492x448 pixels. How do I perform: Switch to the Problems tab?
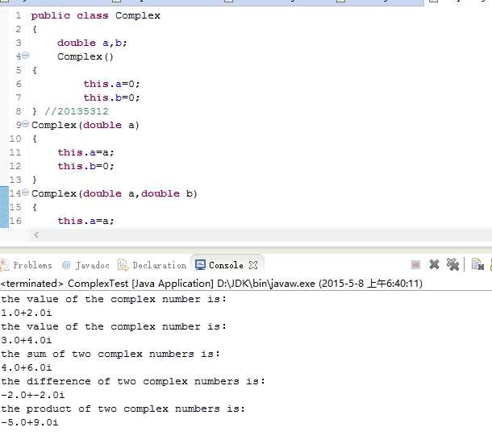coord(27,265)
